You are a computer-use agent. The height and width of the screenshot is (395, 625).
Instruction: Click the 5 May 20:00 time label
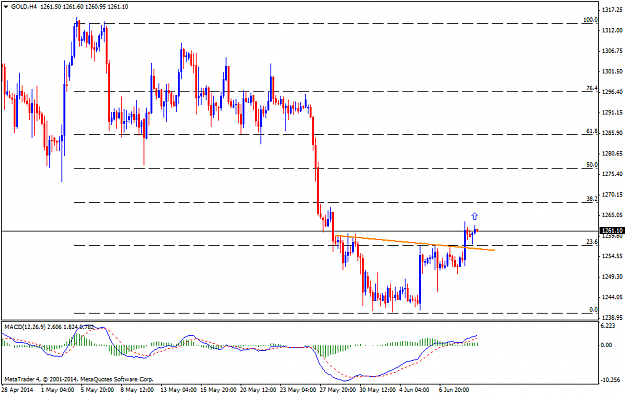point(97,389)
